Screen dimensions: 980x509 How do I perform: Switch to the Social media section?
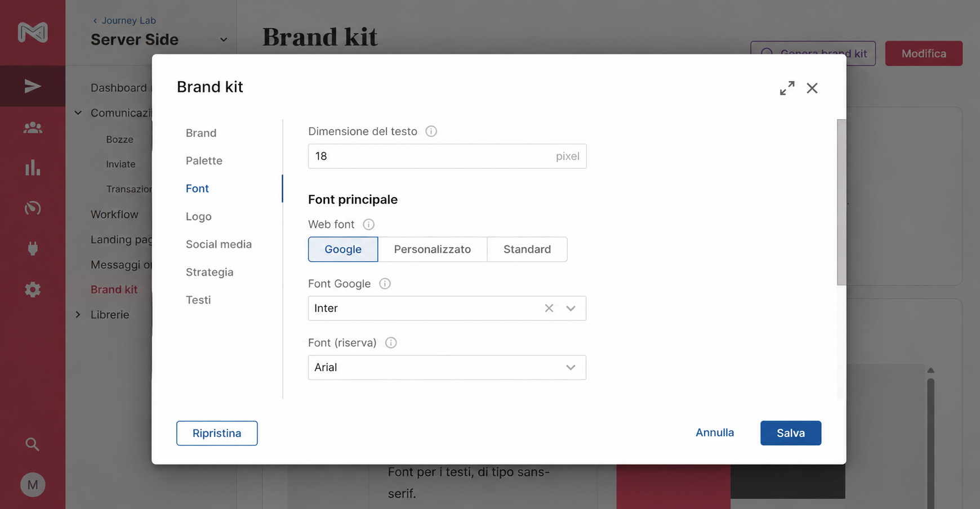pos(219,244)
